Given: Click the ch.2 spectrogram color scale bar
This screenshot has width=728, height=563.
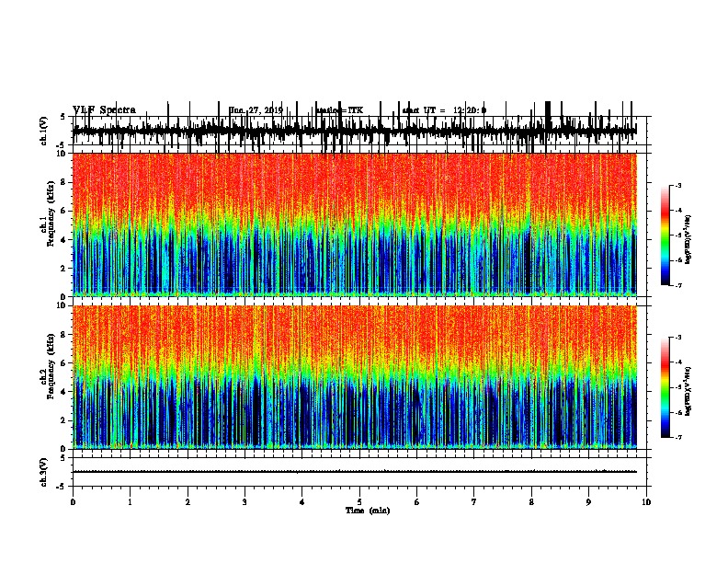Looking at the screenshot, I should pyautogui.click(x=665, y=387).
